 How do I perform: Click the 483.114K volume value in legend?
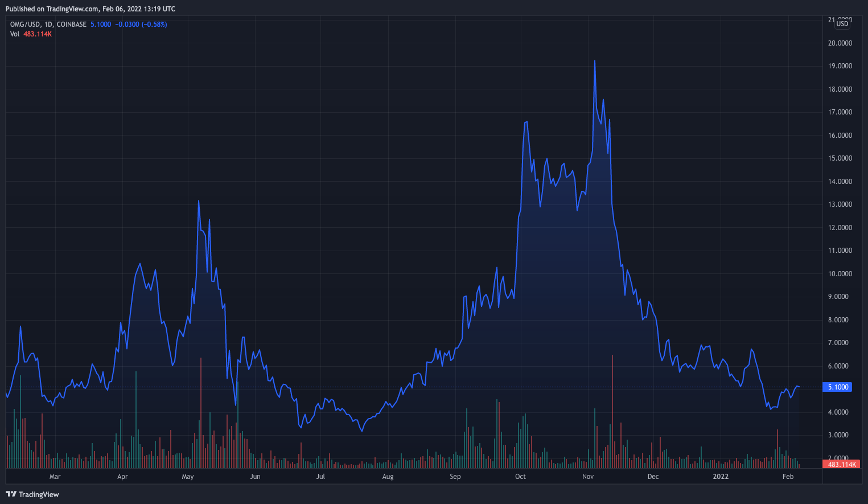click(37, 34)
